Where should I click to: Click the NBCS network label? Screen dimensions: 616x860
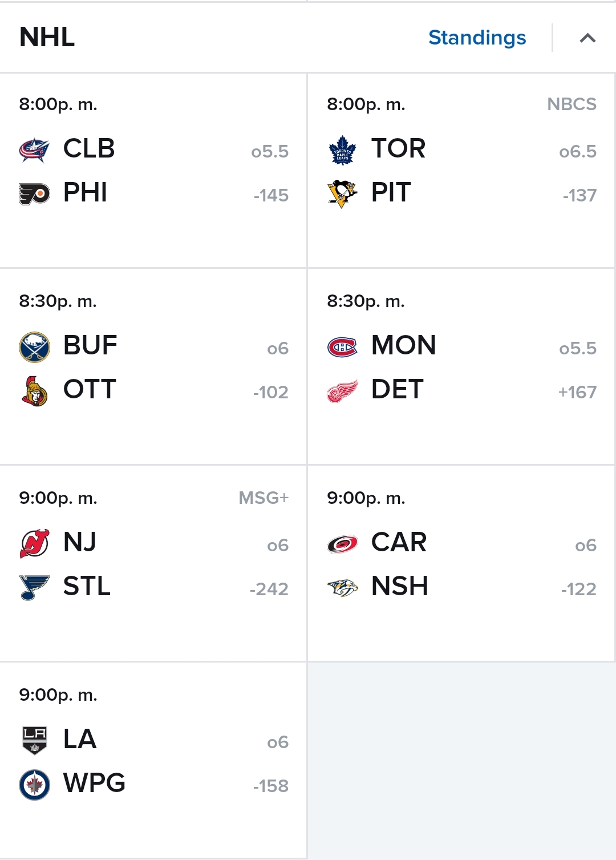pos(572,104)
